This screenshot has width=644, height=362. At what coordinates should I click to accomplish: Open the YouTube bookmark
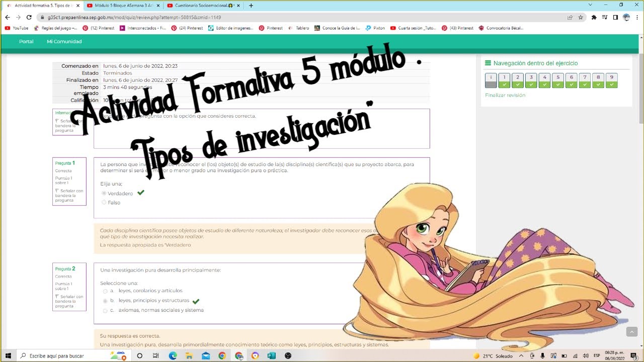[17, 28]
